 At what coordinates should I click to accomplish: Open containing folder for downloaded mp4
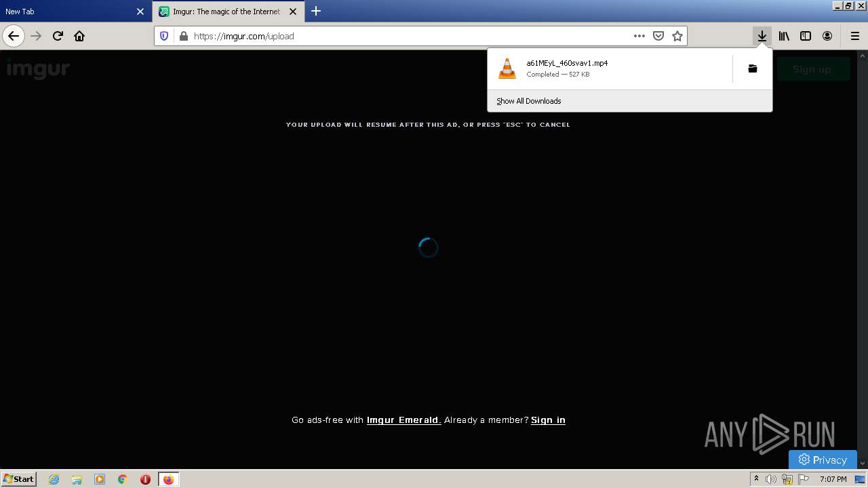752,68
